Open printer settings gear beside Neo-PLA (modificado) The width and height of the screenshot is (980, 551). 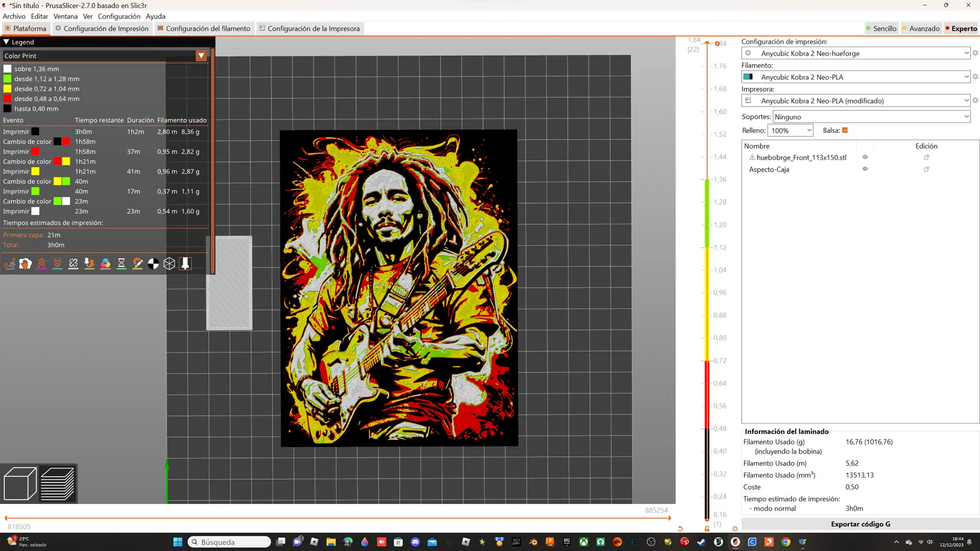[x=975, y=100]
